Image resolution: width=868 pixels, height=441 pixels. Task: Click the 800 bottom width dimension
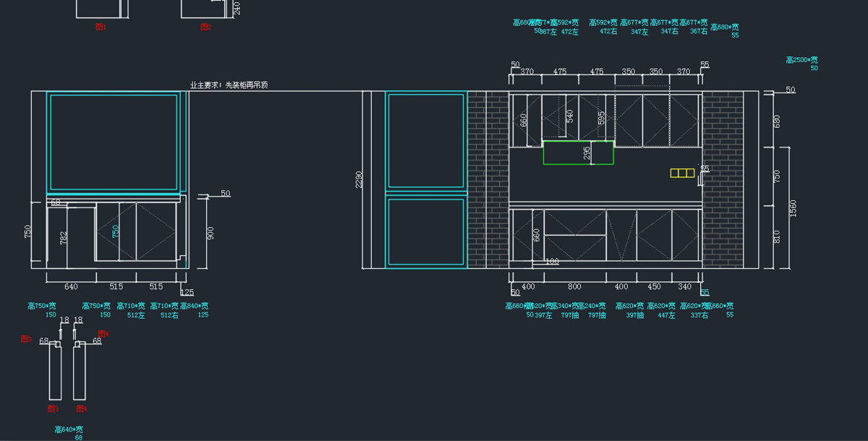point(574,287)
